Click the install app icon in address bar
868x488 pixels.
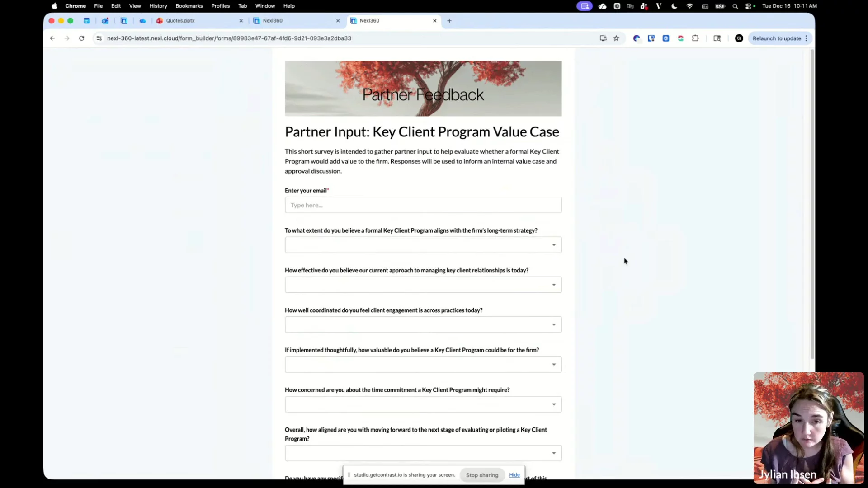603,38
